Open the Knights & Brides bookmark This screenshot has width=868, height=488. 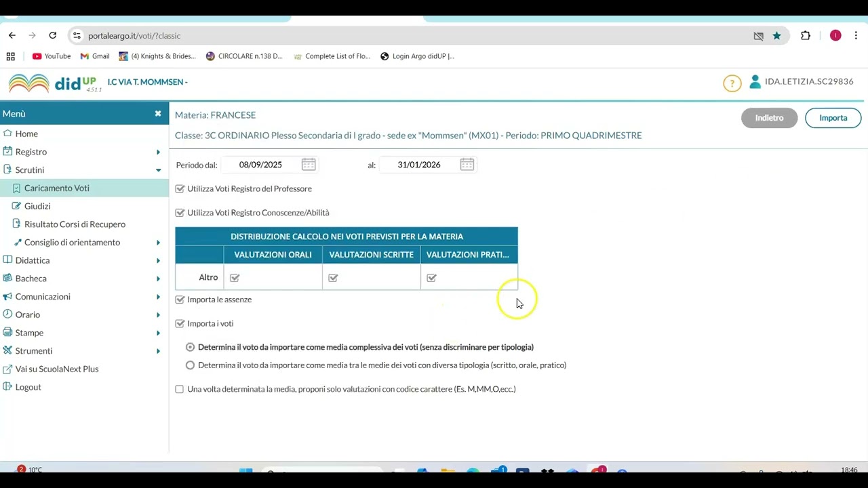coord(157,56)
